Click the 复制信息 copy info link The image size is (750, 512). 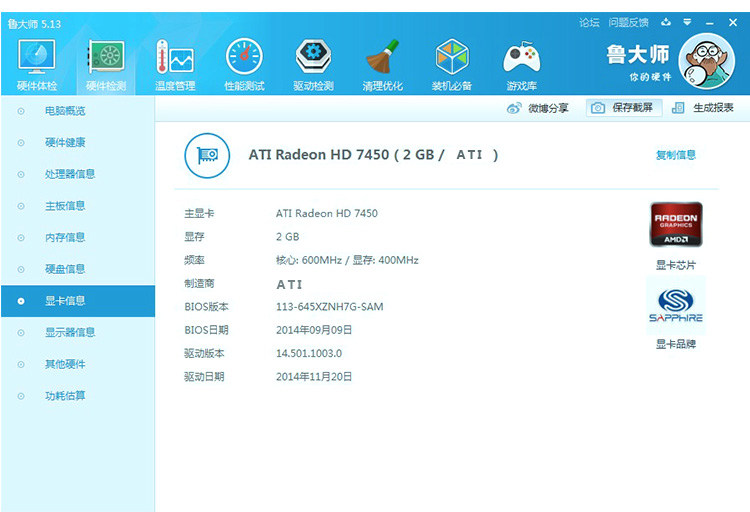[675, 155]
